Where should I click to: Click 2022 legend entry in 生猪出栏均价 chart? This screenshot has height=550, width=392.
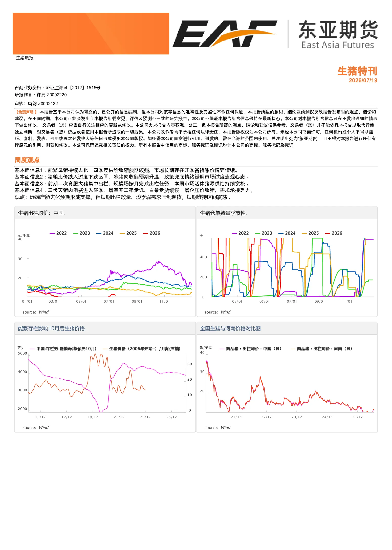pyautogui.click(x=58, y=233)
